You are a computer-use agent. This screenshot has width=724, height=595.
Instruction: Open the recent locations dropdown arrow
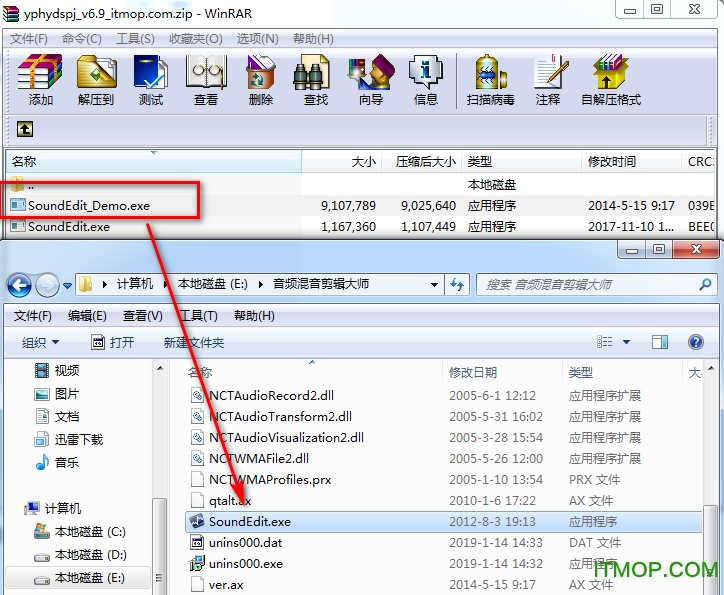pos(67,286)
